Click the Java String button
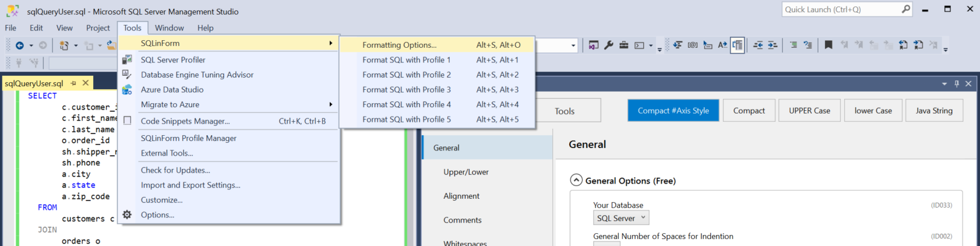Viewport: 980px width, 246px height. coord(934,110)
